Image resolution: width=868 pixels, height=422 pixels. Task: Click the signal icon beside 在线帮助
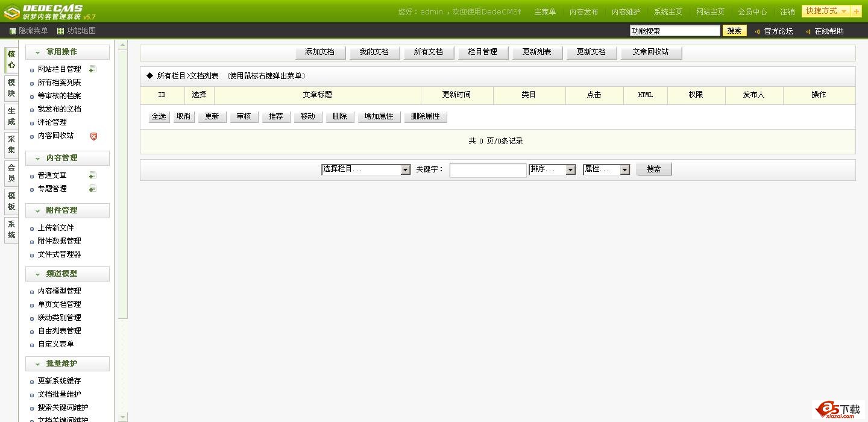808,31
